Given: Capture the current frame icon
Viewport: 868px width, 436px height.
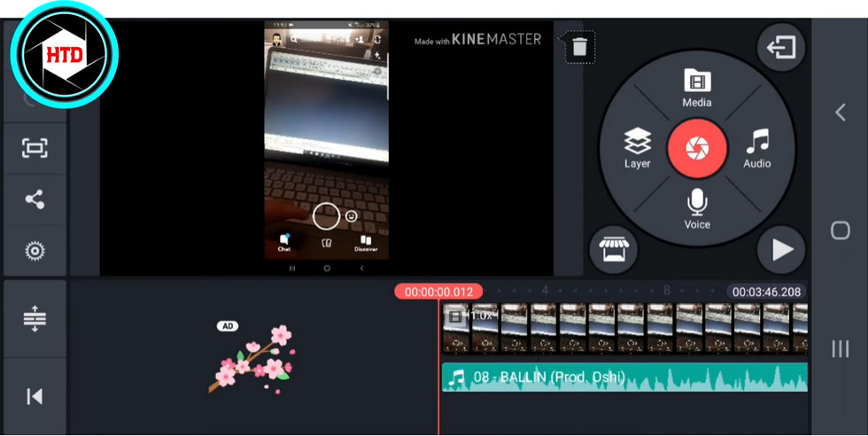Looking at the screenshot, I should pyautogui.click(x=35, y=148).
